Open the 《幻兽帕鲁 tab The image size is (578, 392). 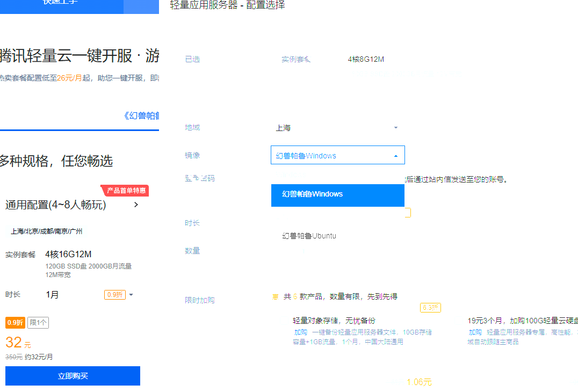141,115
